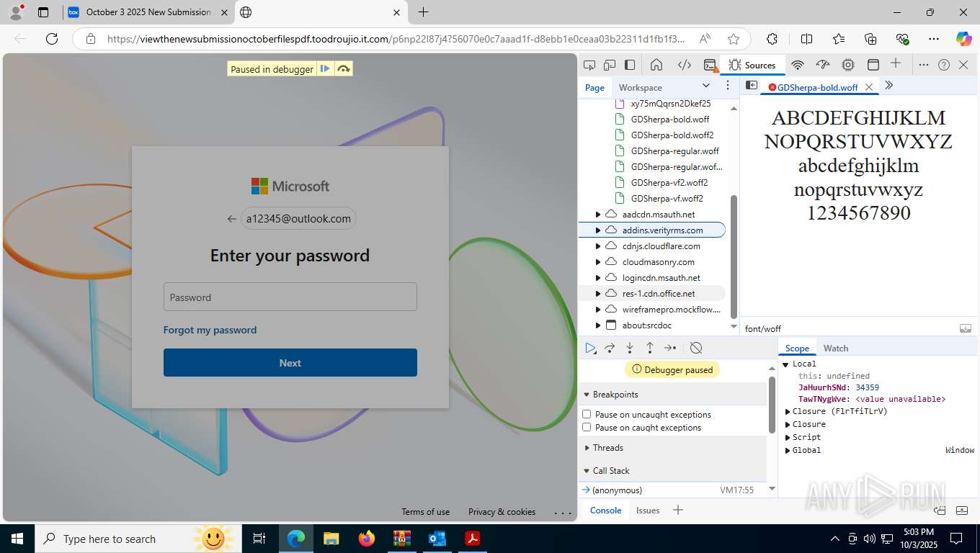Select the Inspect element tool
Viewport: 980px width, 553px height.
[x=589, y=65]
